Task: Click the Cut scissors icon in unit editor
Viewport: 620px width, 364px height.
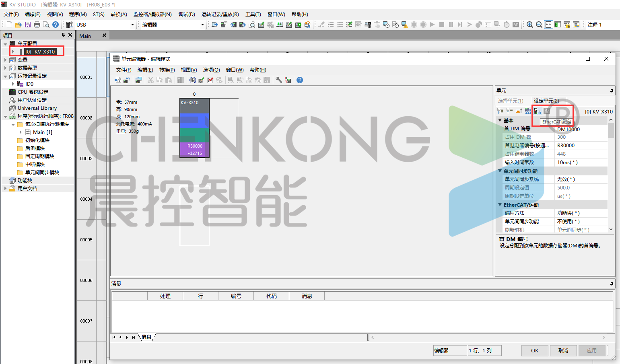Action: [150, 80]
